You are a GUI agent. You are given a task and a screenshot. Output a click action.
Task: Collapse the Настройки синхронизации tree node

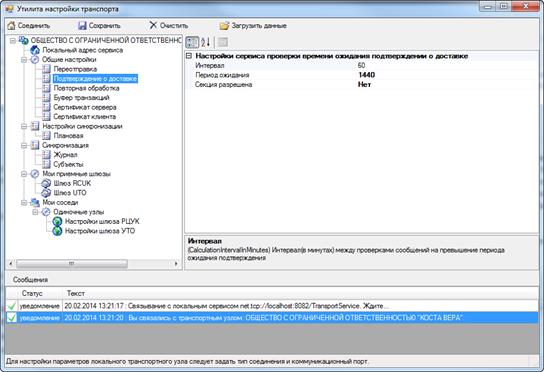[x=24, y=126]
